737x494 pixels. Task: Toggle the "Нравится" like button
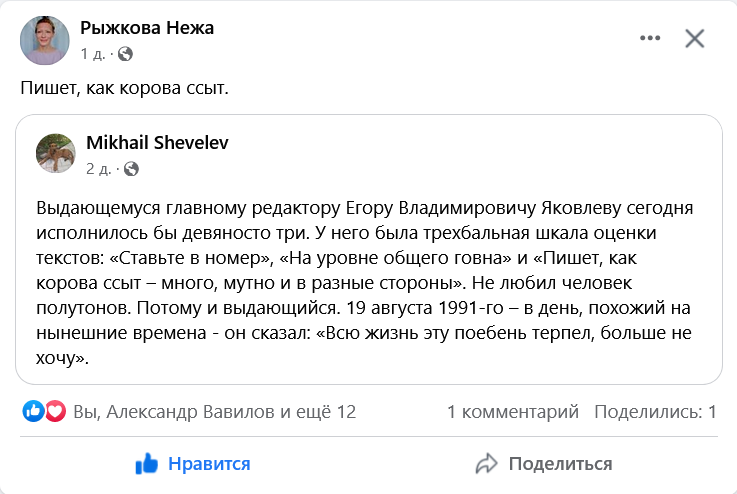coord(192,464)
